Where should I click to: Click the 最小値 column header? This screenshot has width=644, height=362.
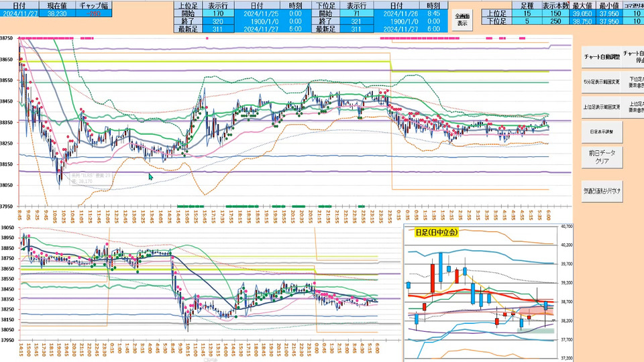pyautogui.click(x=608, y=6)
